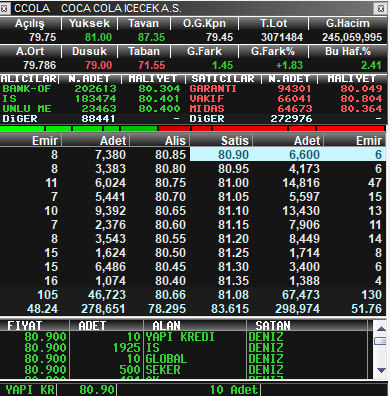The height and width of the screenshot is (396, 390).
Task: Click the ALICILAR header
Action: (29, 79)
